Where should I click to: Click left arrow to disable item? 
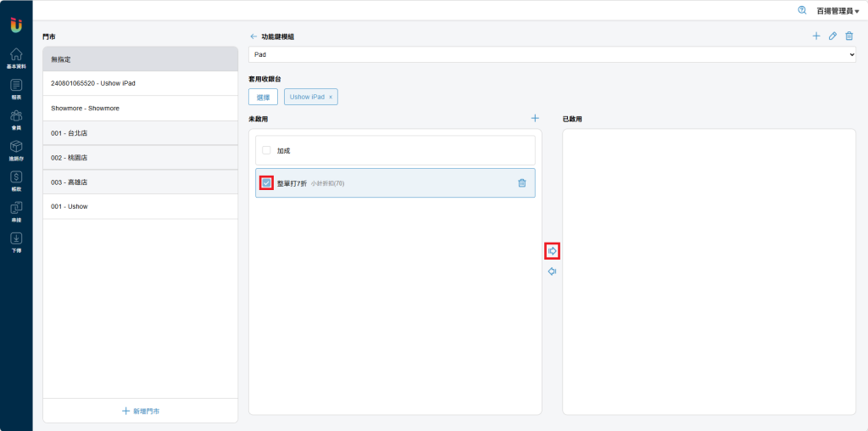[552, 271]
